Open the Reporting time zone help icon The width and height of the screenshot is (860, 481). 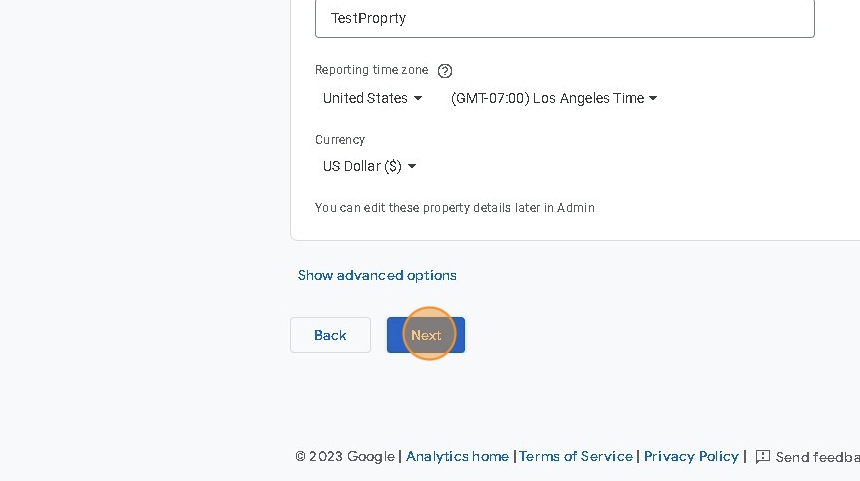click(445, 71)
